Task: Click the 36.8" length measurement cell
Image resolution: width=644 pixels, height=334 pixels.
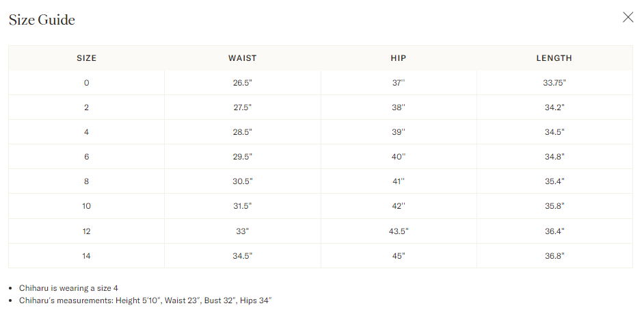Action: tap(554, 256)
